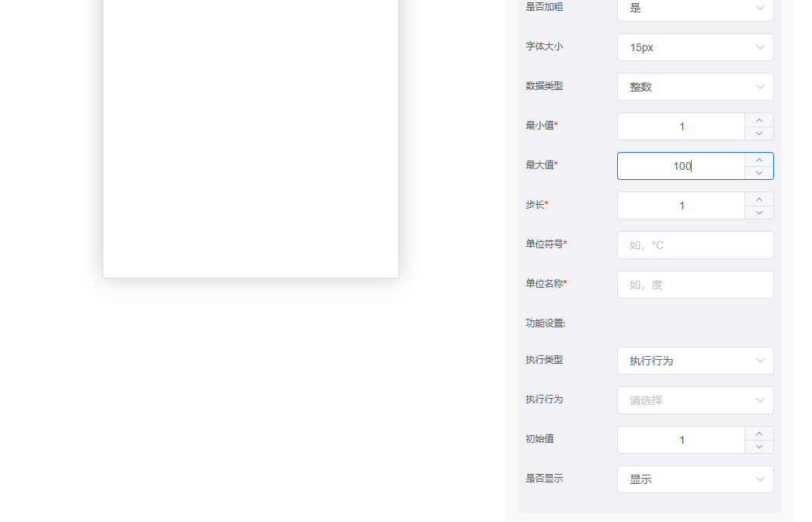Click the increment arrow for 最小值

[758, 119]
